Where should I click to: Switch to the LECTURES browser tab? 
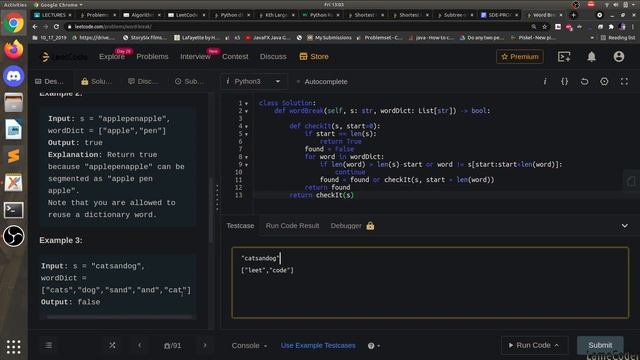[53, 15]
